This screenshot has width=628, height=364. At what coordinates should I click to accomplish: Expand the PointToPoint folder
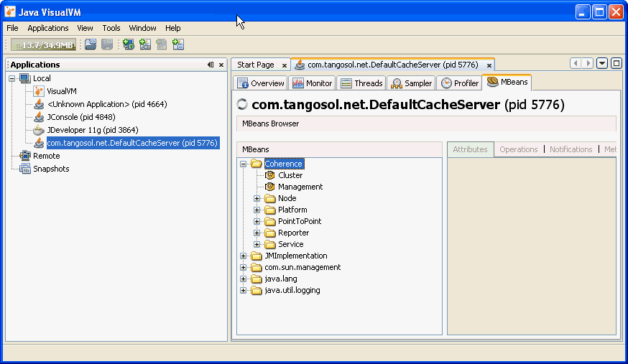pos(257,222)
